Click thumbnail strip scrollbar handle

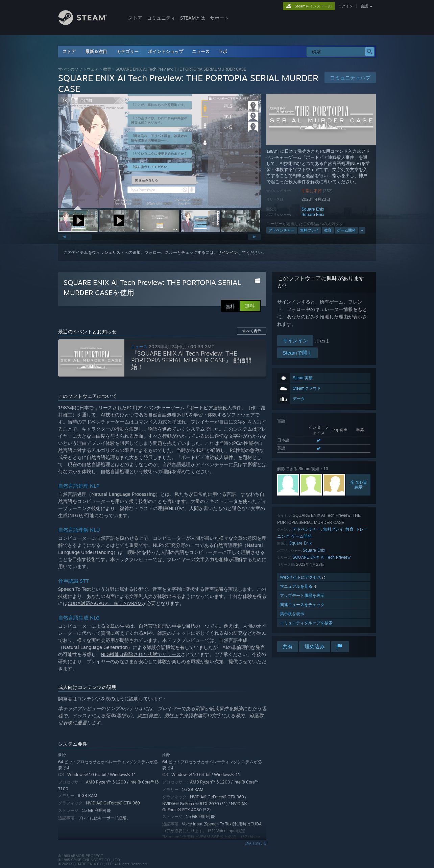tap(81, 237)
